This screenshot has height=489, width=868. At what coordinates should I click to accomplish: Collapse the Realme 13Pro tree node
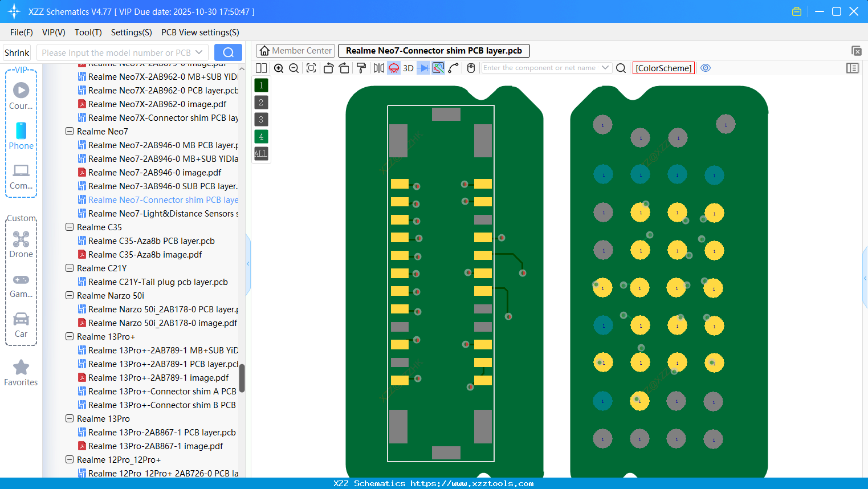[x=70, y=419]
